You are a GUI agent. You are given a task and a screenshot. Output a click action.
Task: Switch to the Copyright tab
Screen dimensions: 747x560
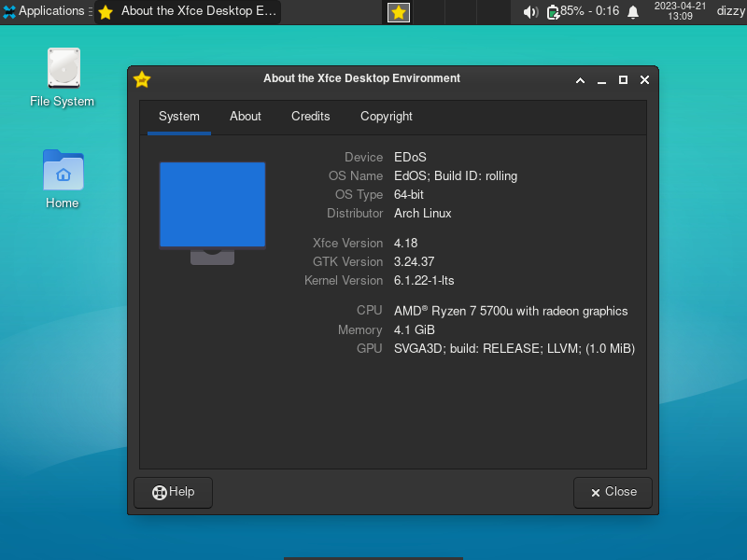coord(387,117)
